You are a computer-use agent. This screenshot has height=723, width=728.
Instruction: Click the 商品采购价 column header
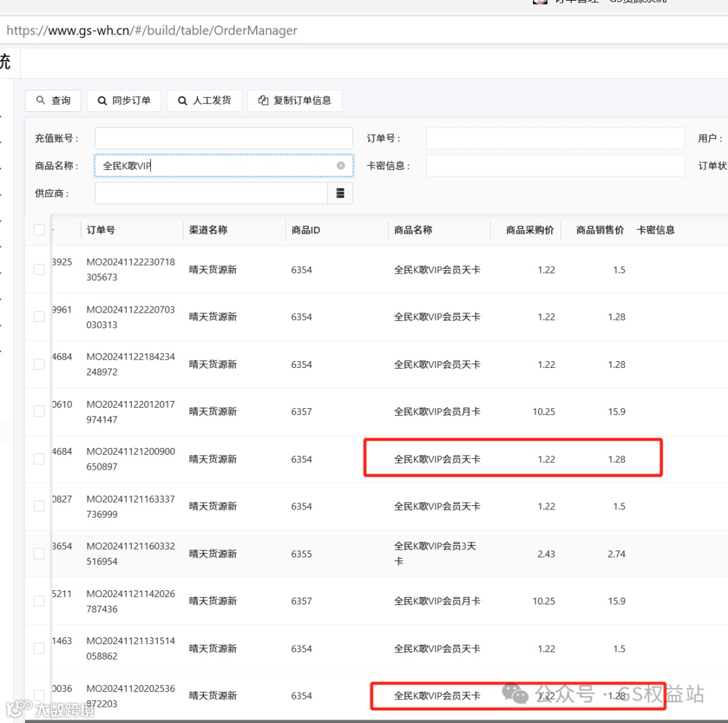[x=530, y=230]
